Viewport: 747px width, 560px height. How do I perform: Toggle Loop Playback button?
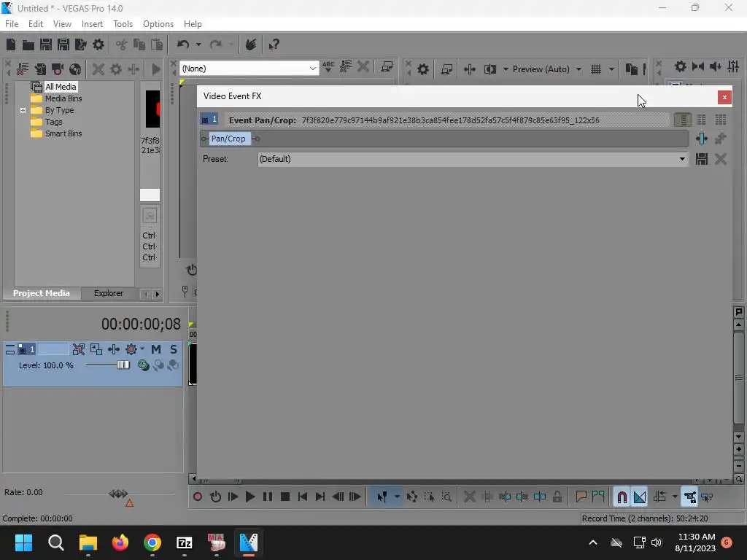tap(215, 497)
